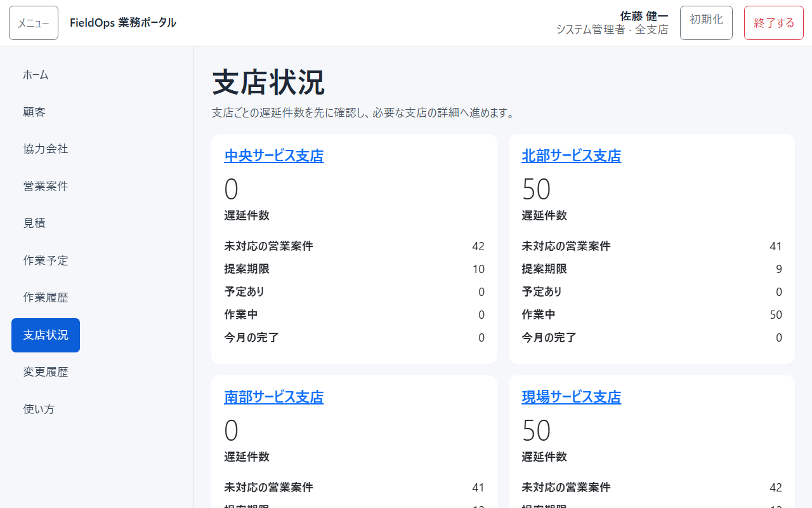Click 未対応の営業案件 in 現場サービス支店 card
This screenshot has width=812, height=508.
click(x=566, y=488)
